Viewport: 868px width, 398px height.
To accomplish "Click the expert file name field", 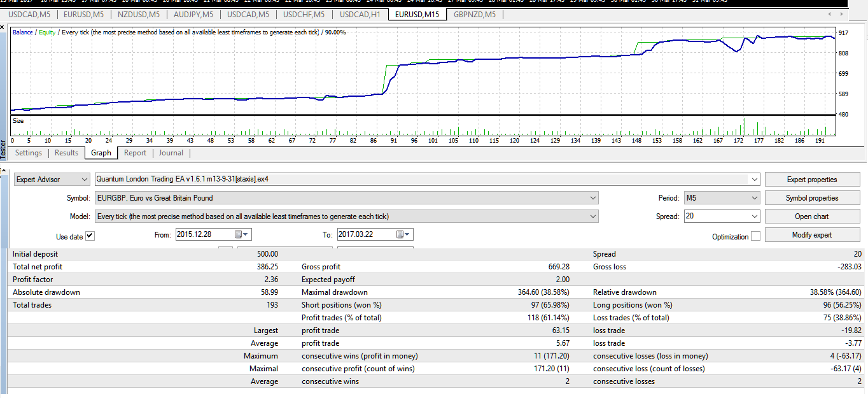I will point(427,180).
